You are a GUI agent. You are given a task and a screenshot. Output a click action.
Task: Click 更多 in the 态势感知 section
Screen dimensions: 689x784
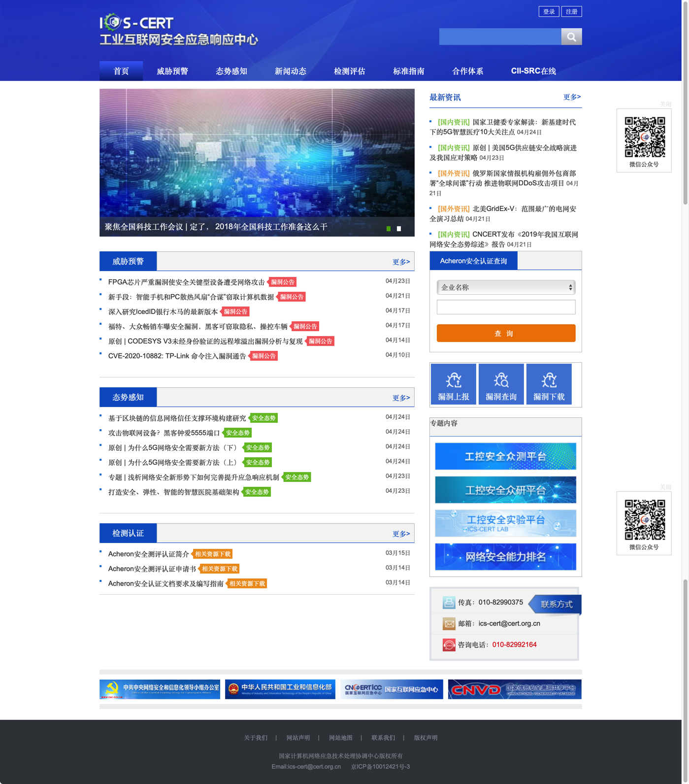click(x=401, y=398)
